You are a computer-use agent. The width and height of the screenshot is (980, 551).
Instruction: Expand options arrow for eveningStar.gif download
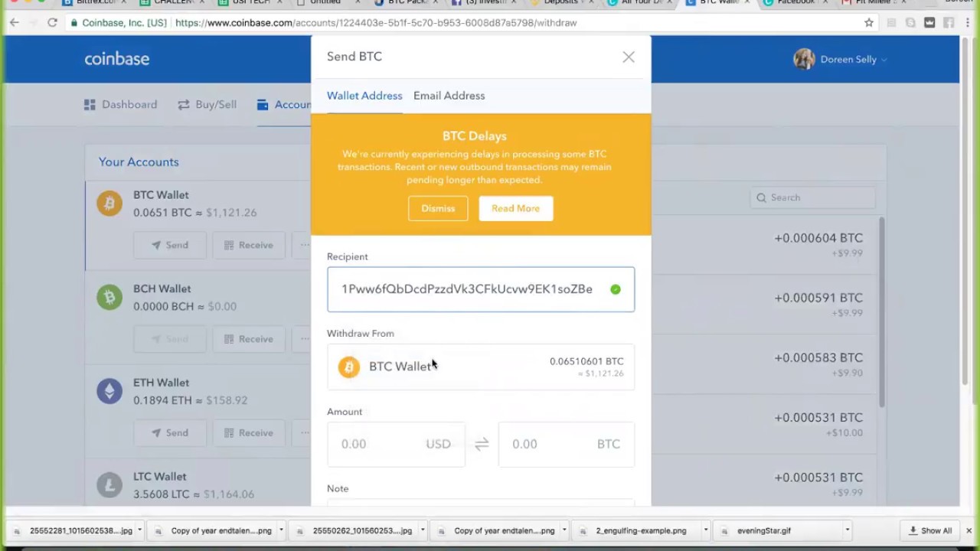[848, 530]
